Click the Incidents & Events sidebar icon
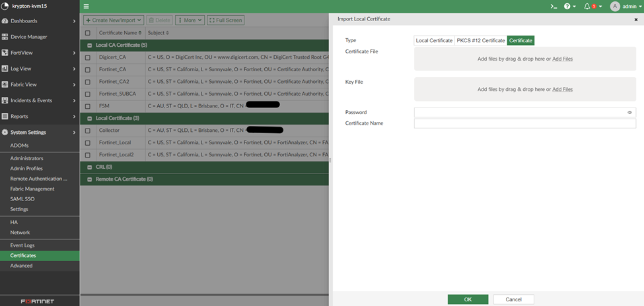Screen dimensions: 644x306 tap(5, 100)
